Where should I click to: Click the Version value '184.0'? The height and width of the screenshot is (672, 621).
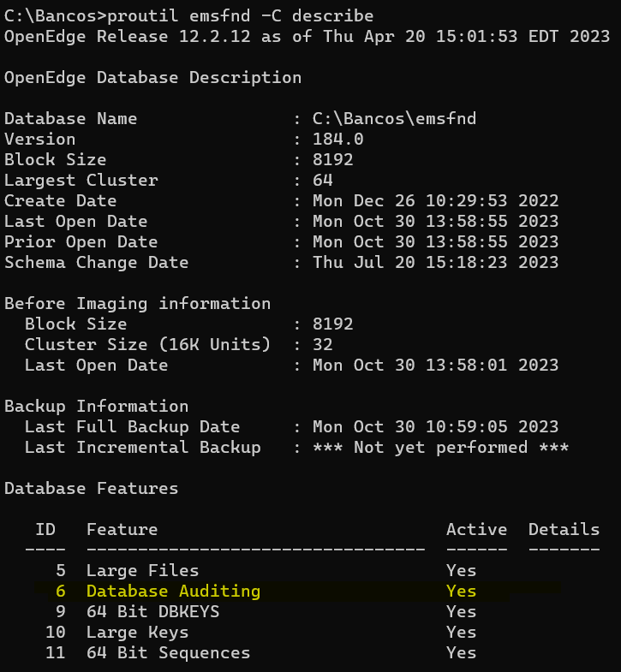pos(338,140)
